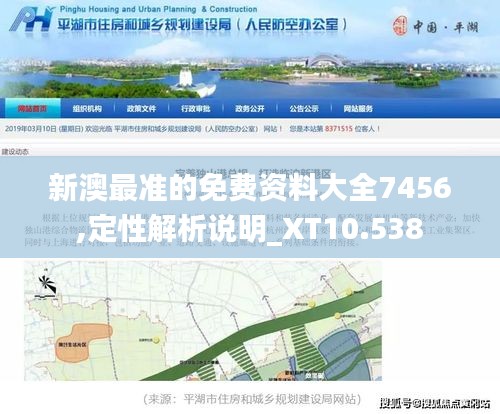Click the date text 2019年03月10日

[x=31, y=129]
